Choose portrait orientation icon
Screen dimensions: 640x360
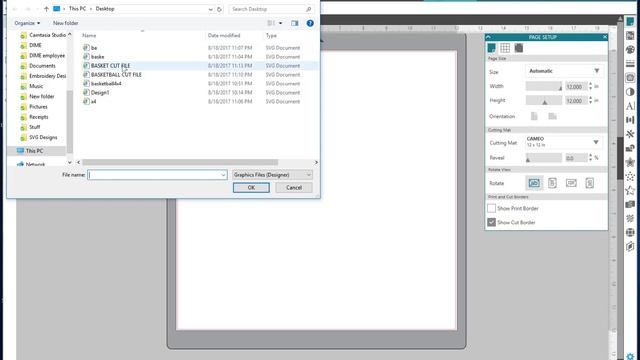(x=534, y=116)
